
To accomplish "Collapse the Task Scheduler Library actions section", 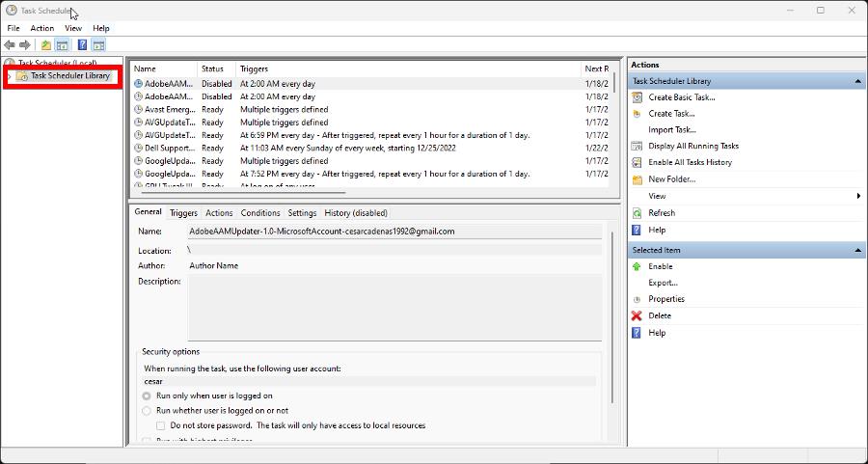I will [858, 81].
